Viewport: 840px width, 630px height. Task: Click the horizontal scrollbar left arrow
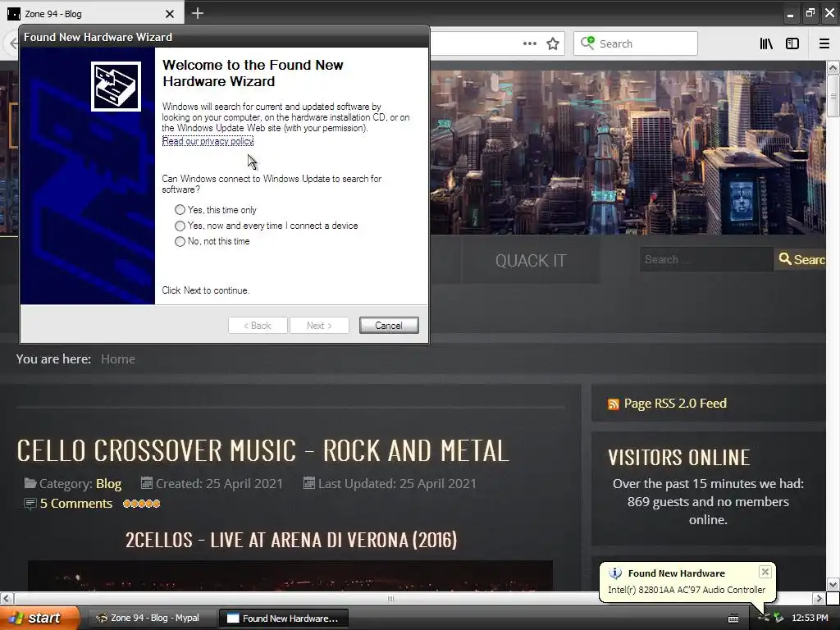pyautogui.click(x=6, y=598)
